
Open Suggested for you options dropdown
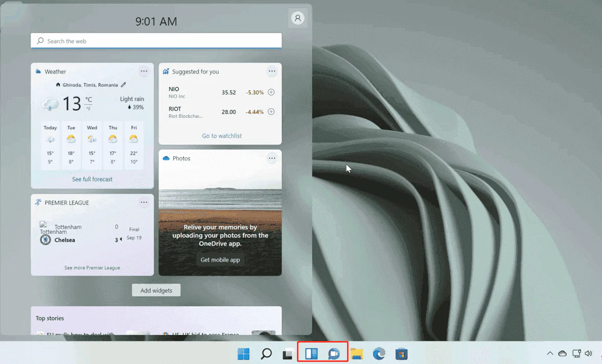pos(272,71)
